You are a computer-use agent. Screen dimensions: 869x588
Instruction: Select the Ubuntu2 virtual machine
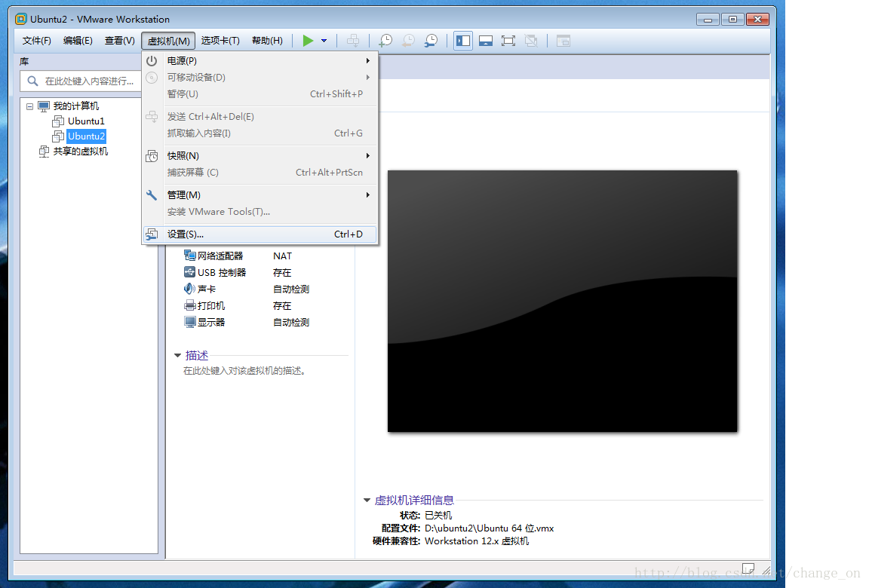[86, 136]
